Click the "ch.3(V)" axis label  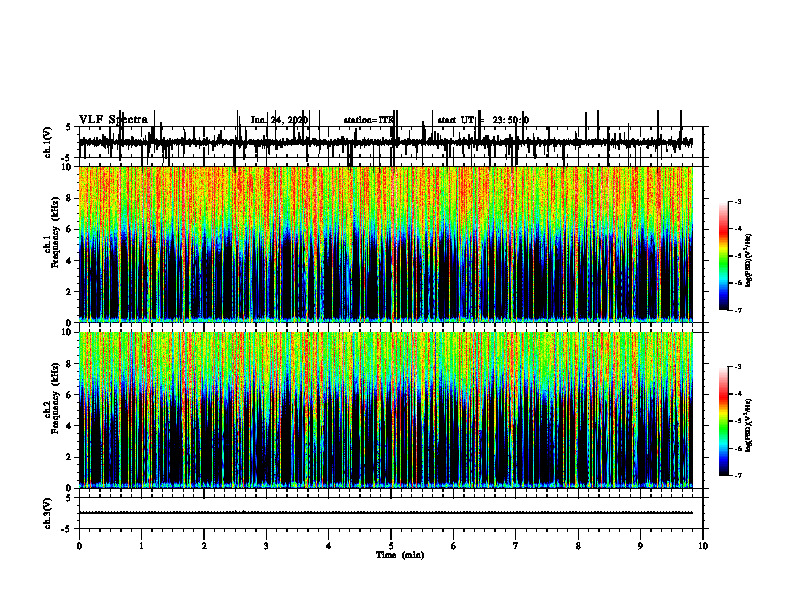[x=47, y=513]
